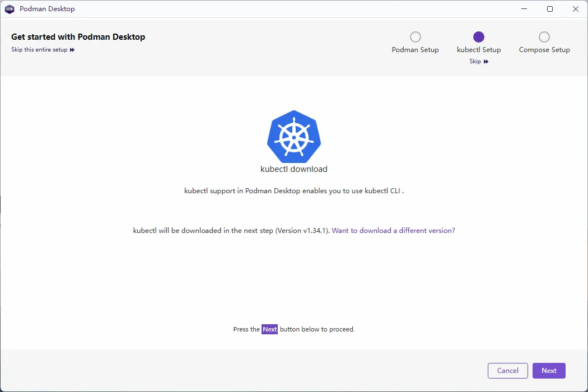Image resolution: width=588 pixels, height=392 pixels.
Task: Click the Get started heading text
Action: [78, 36]
